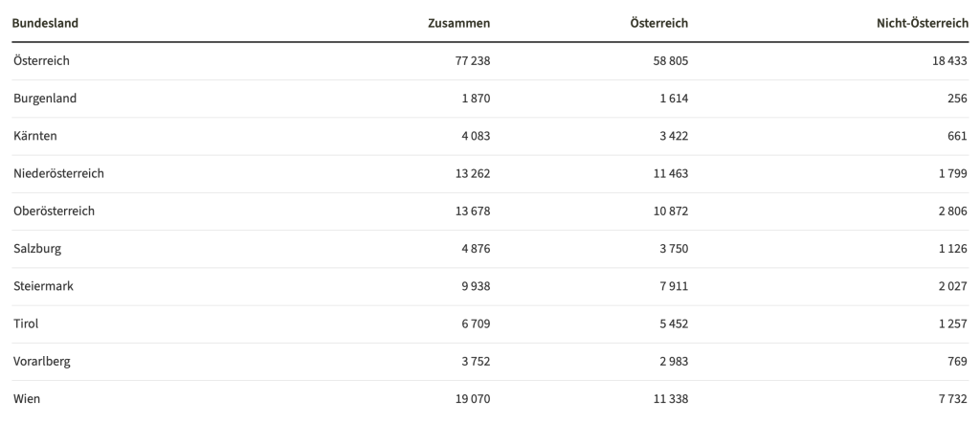Select the Tirol row label

pyautogui.click(x=26, y=324)
